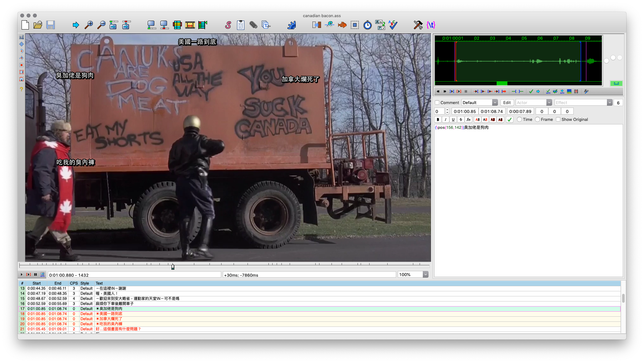644x363 pixels.
Task: Set the primary color with first AB button
Action: pos(478,119)
